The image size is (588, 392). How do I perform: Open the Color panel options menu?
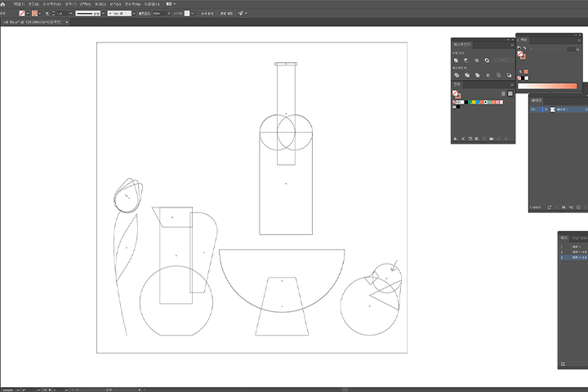tap(579, 40)
